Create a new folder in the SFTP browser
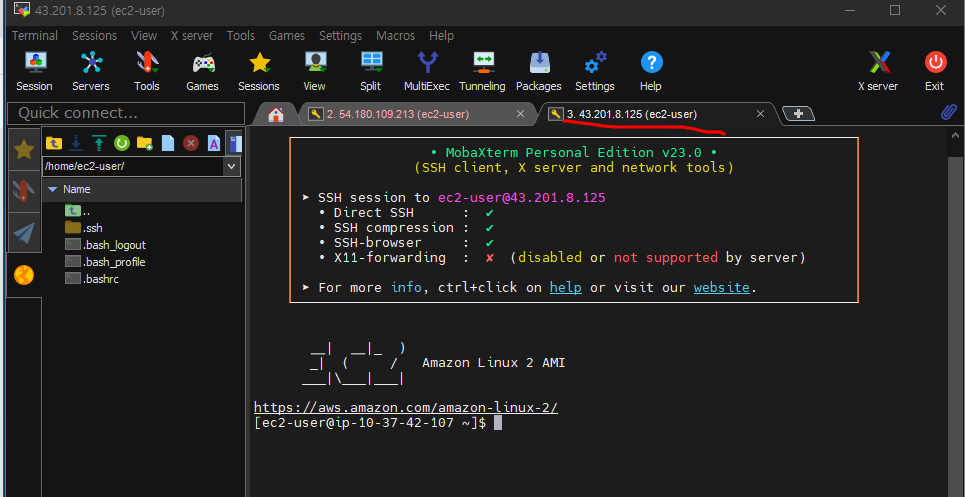Screen dimensions: 965x497 145,143
